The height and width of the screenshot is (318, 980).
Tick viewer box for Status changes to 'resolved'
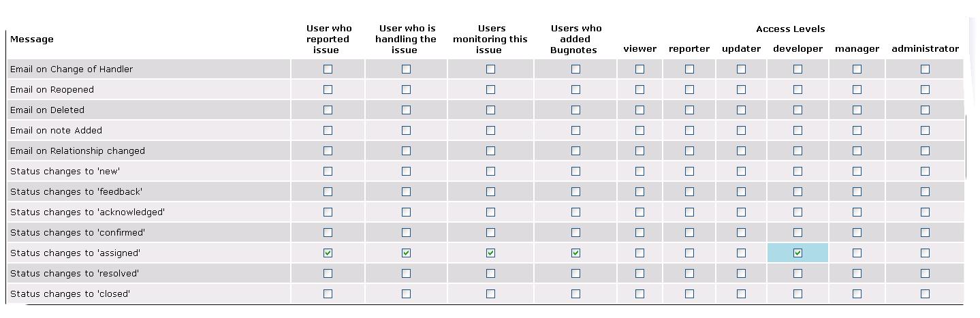click(x=639, y=273)
